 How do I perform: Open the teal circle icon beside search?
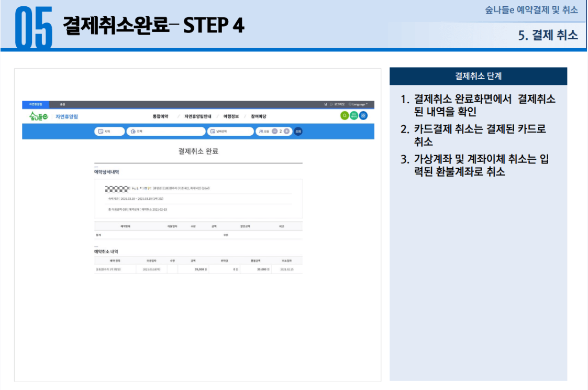353,116
